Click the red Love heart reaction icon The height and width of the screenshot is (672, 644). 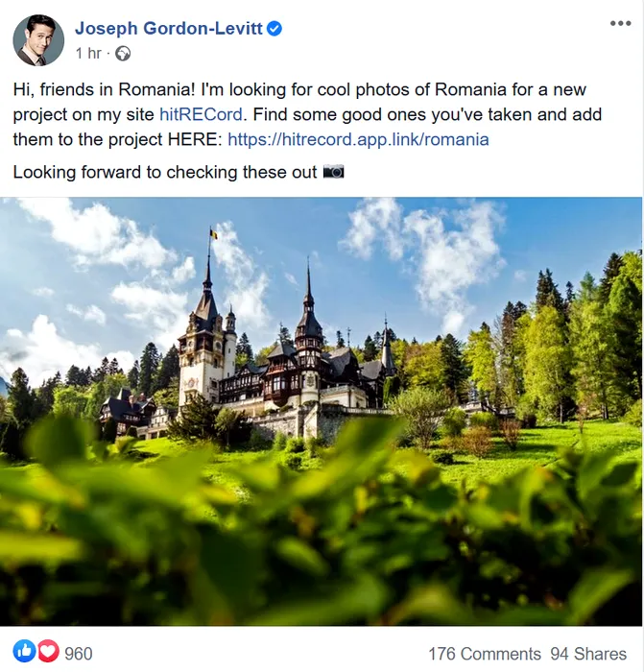[48, 652]
